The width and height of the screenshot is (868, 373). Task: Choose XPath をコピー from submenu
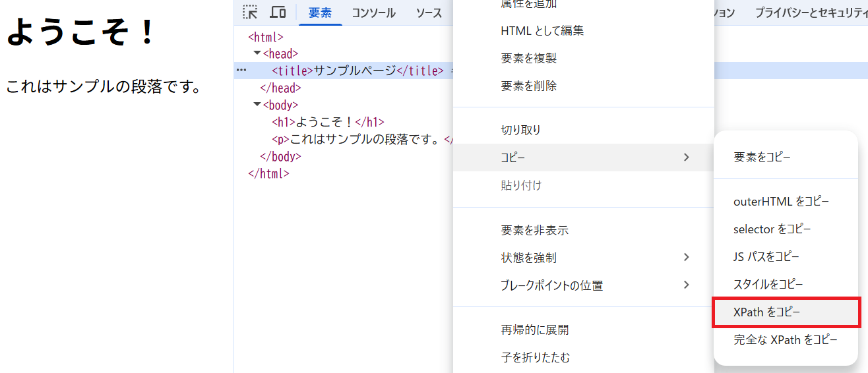tap(766, 312)
